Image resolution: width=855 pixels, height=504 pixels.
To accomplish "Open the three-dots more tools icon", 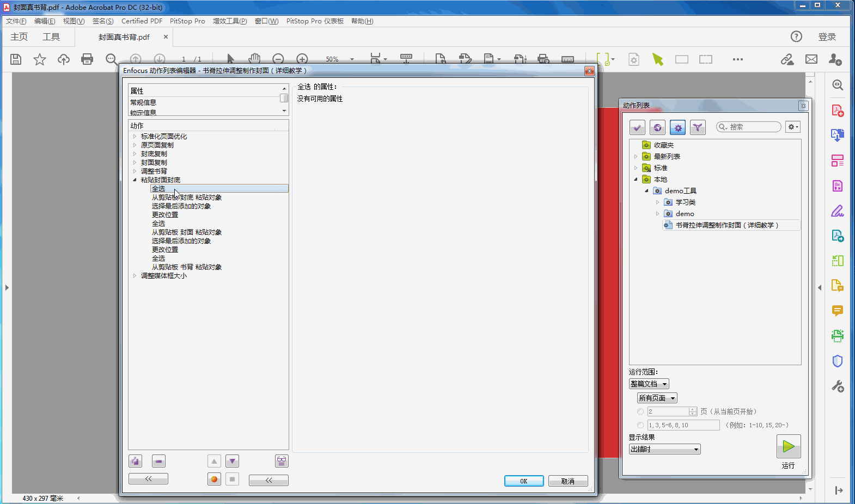I will coord(738,59).
